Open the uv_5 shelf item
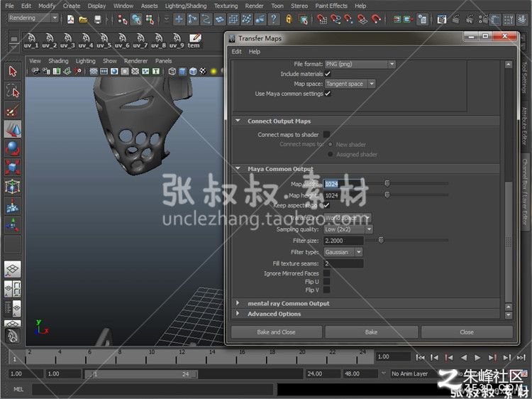 [x=104, y=41]
